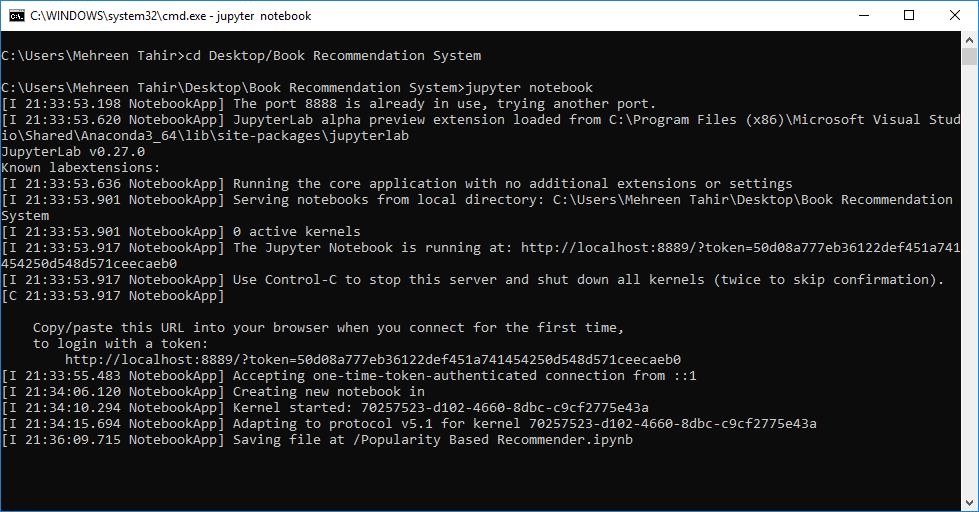Click the scrollbar up arrow

(969, 39)
